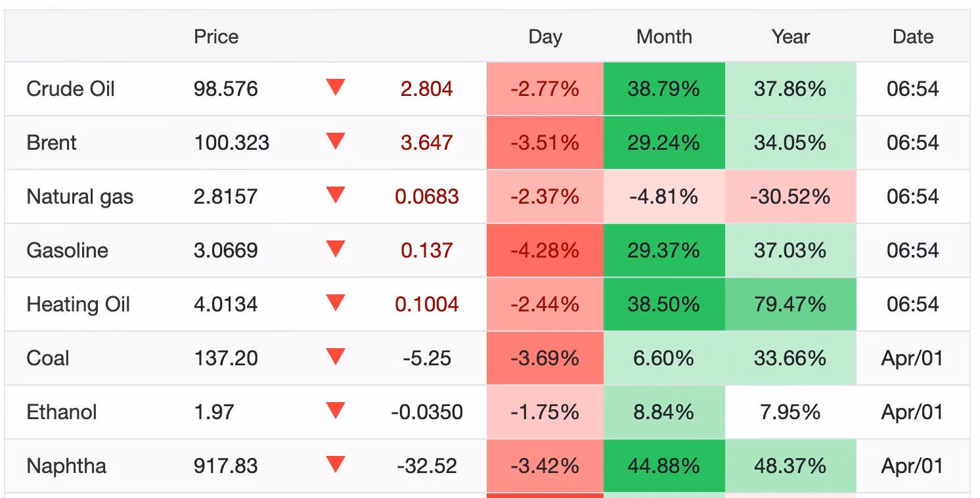Click the red down arrow in Brent row
980x498 pixels.
336,141
